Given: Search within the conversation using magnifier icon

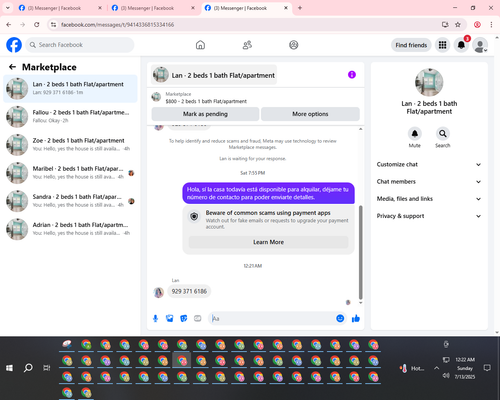Looking at the screenshot, I should coord(443,134).
